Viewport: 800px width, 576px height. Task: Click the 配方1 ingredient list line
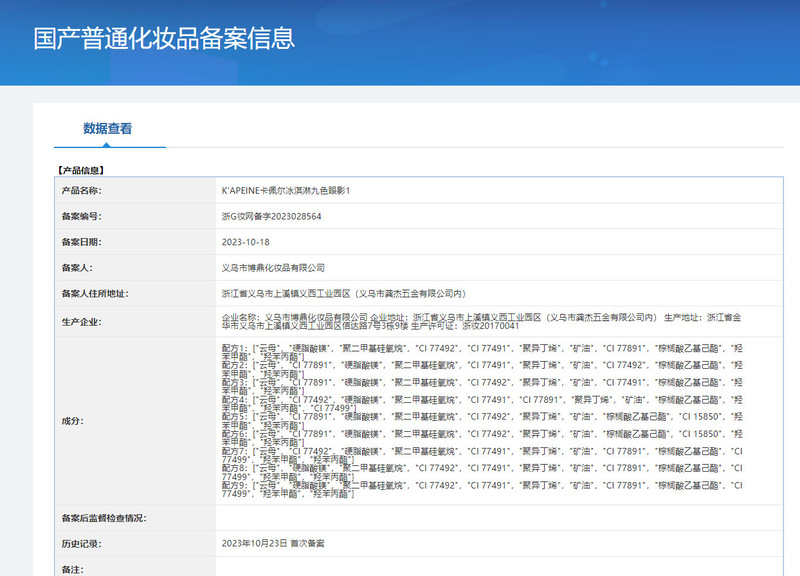[480, 346]
